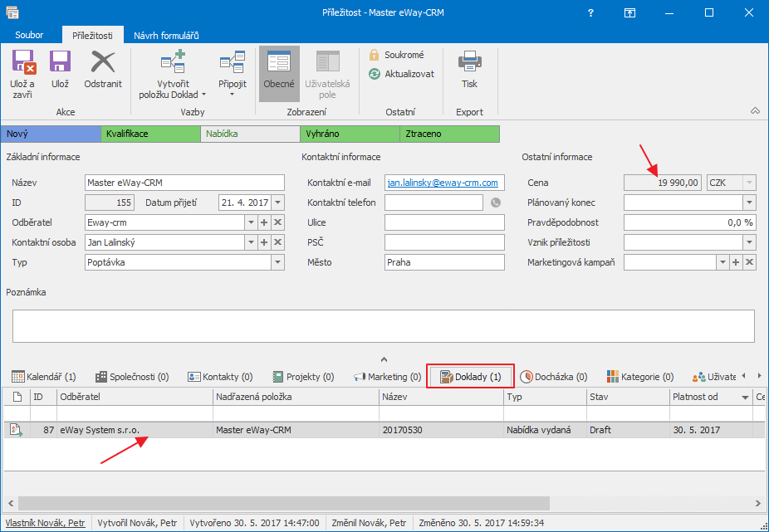Clear Odběratel with the X icon
Image resolution: width=769 pixels, height=532 pixels.
click(x=277, y=222)
